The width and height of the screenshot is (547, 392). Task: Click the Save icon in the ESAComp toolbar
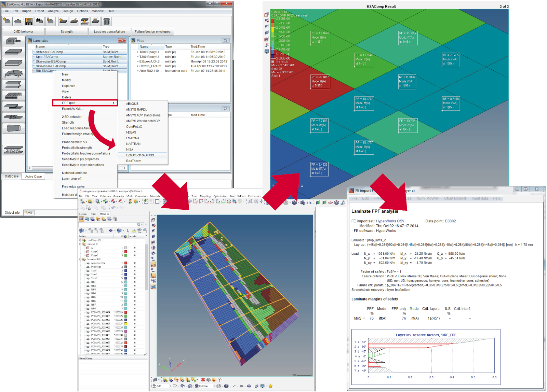pos(29,21)
